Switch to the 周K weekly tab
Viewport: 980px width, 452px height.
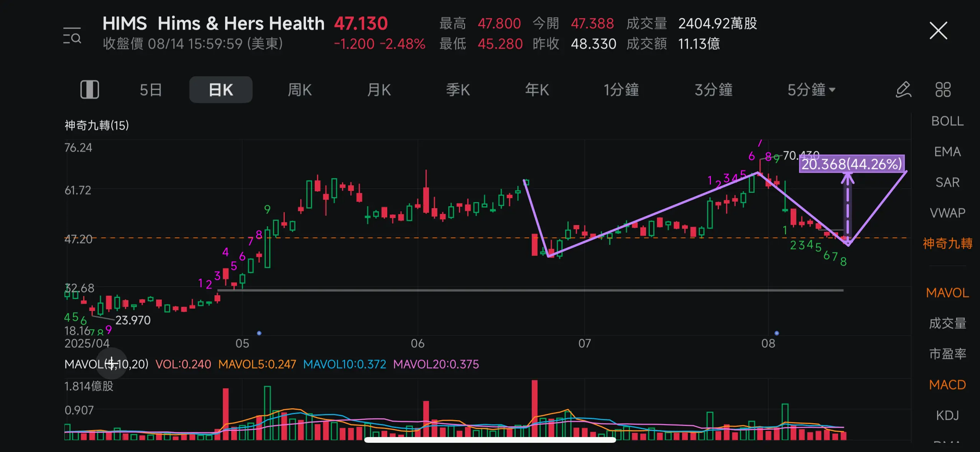pyautogui.click(x=299, y=90)
